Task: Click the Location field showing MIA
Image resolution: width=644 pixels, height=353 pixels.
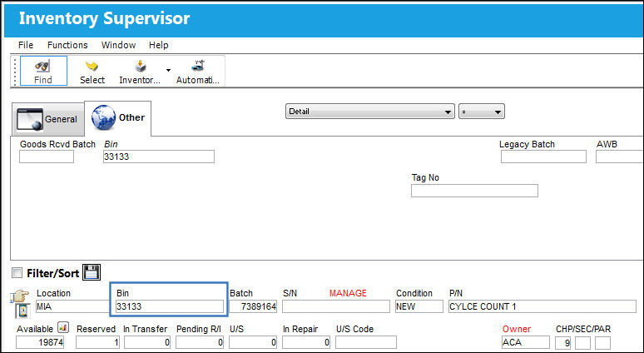Action: point(72,306)
